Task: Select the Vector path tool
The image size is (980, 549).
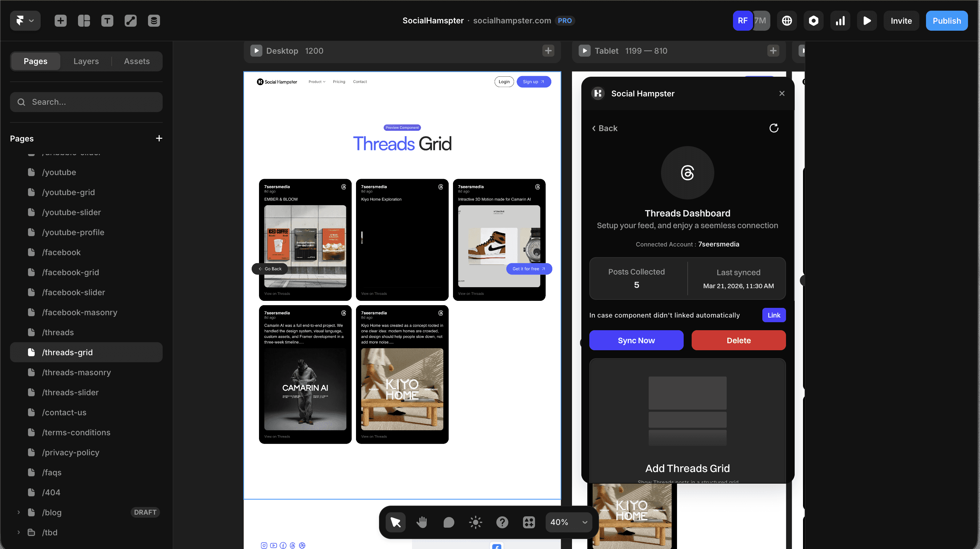Action: tap(130, 21)
